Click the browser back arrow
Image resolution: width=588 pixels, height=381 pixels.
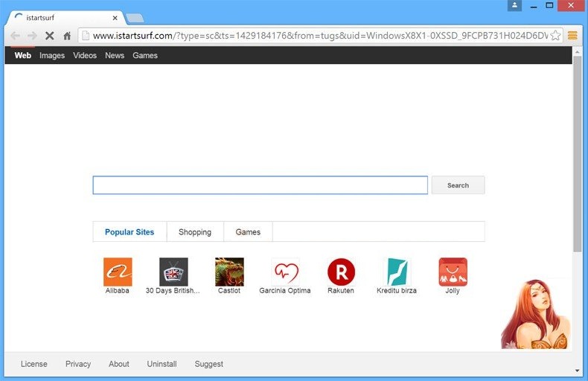(x=16, y=36)
